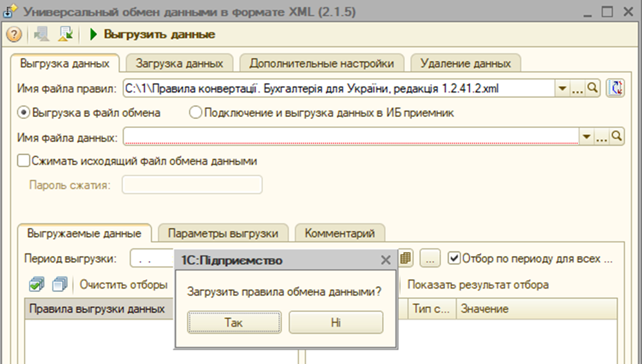Close the 1С:Підприємство dialog
This screenshot has width=642, height=364.
[x=385, y=260]
